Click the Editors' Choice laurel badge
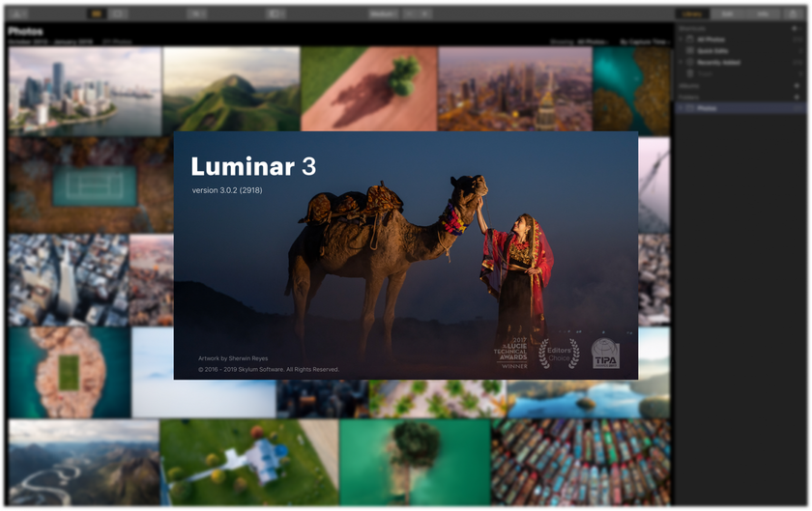 point(559,354)
